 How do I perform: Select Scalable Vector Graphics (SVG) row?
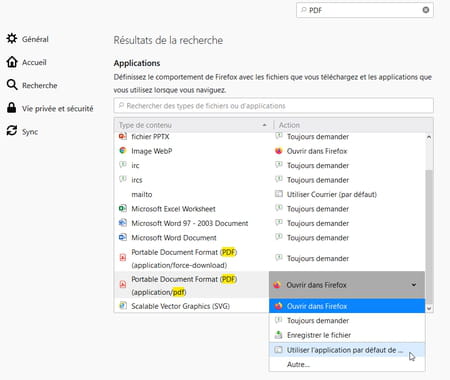coord(192,306)
